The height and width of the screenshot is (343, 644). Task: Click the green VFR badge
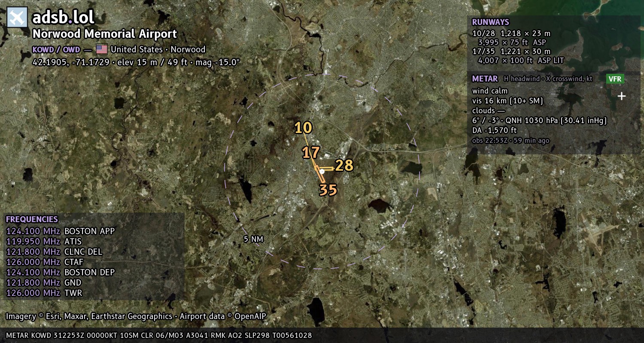pyautogui.click(x=615, y=79)
